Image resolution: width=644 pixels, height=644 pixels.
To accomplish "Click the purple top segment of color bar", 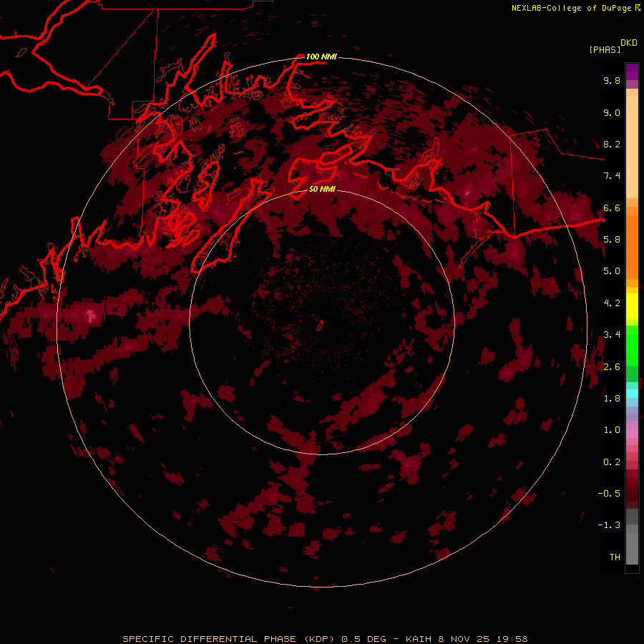I will (x=632, y=72).
